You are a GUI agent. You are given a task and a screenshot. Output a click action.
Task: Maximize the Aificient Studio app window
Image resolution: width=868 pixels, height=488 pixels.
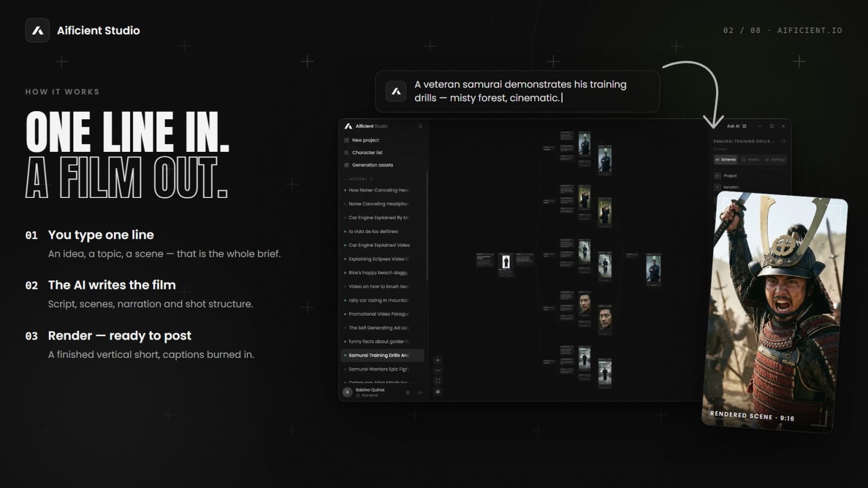point(771,126)
